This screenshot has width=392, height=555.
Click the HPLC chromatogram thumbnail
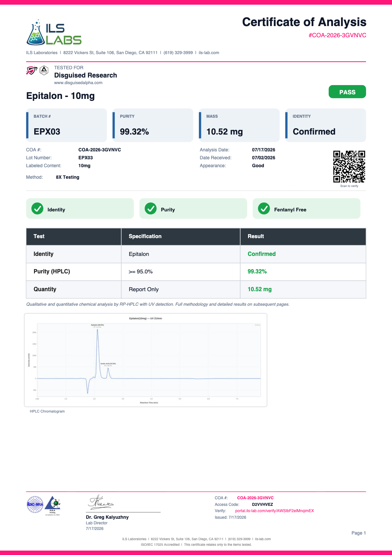[146, 360]
